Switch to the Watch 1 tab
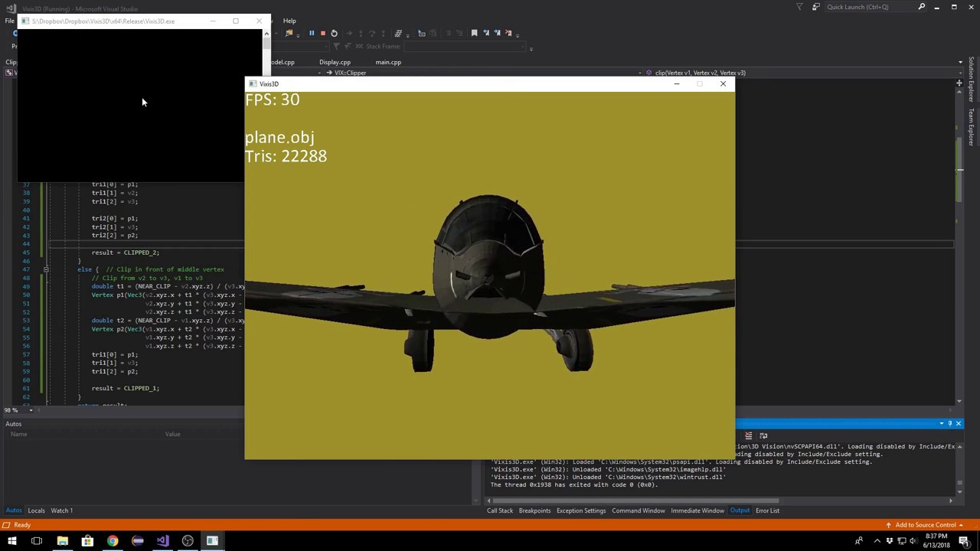 pos(62,510)
